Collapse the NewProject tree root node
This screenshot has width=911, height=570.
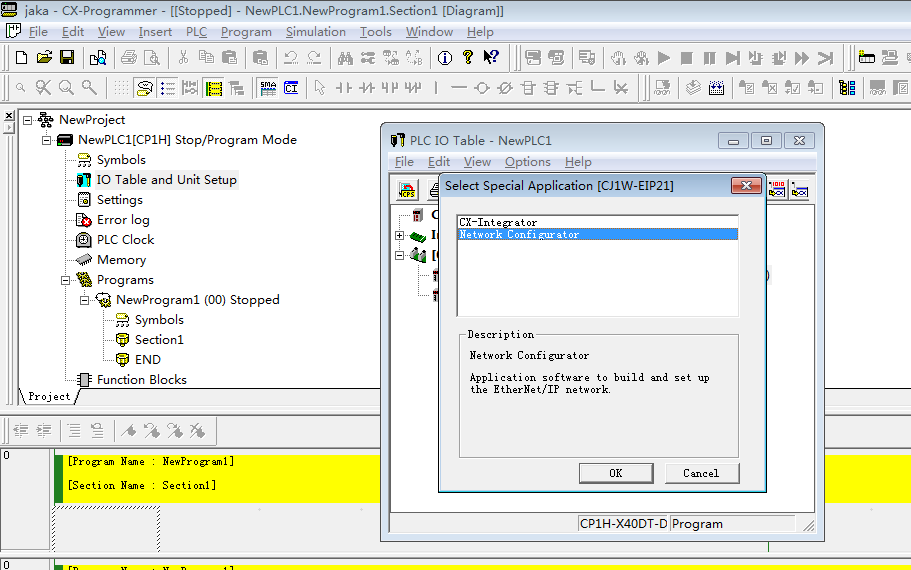point(28,120)
